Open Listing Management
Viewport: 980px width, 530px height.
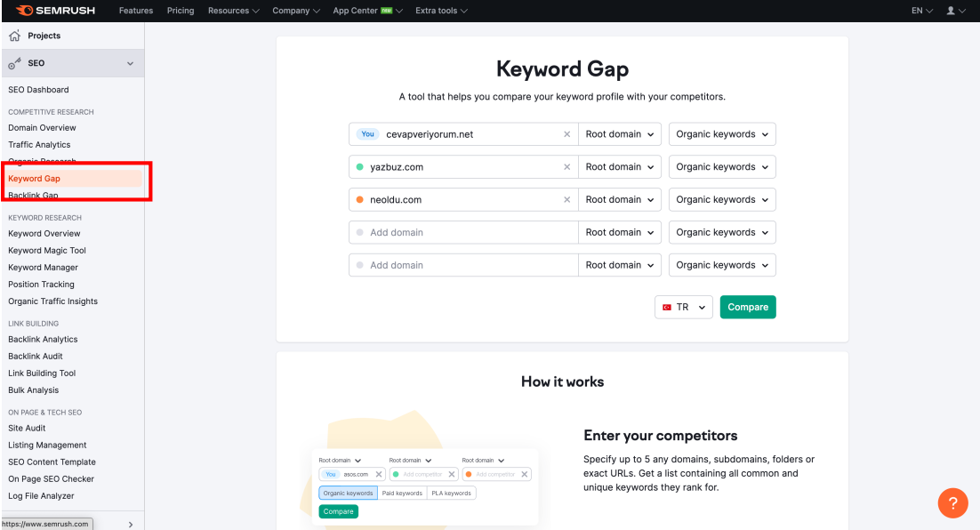(47, 445)
